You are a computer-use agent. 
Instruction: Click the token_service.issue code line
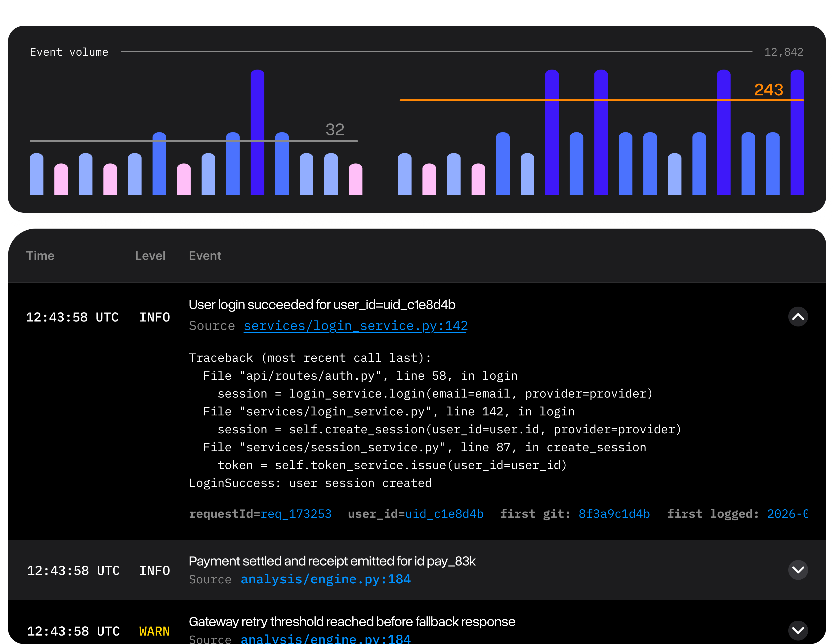pos(392,465)
